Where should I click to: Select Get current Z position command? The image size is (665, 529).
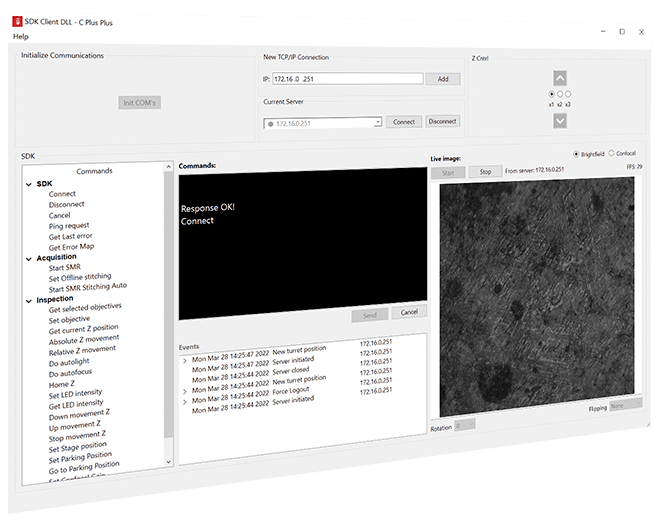tap(84, 329)
